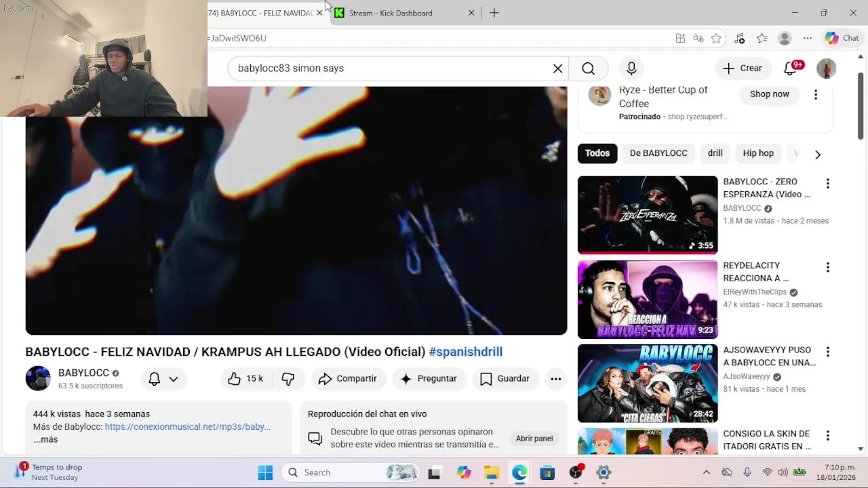Open the AJSOWAVEYYY CITA CIEGAS thumbnail
Viewport: 868px width, 488px height.
coord(648,383)
